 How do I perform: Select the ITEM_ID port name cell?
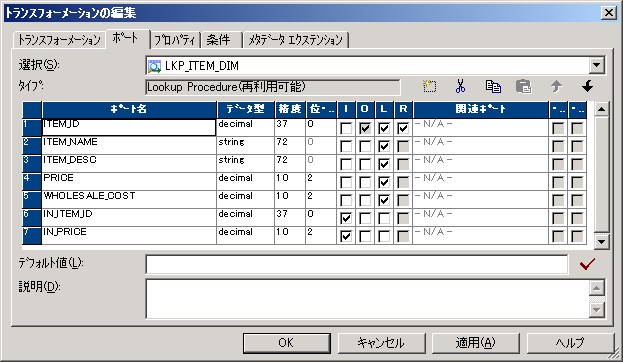click(129, 128)
